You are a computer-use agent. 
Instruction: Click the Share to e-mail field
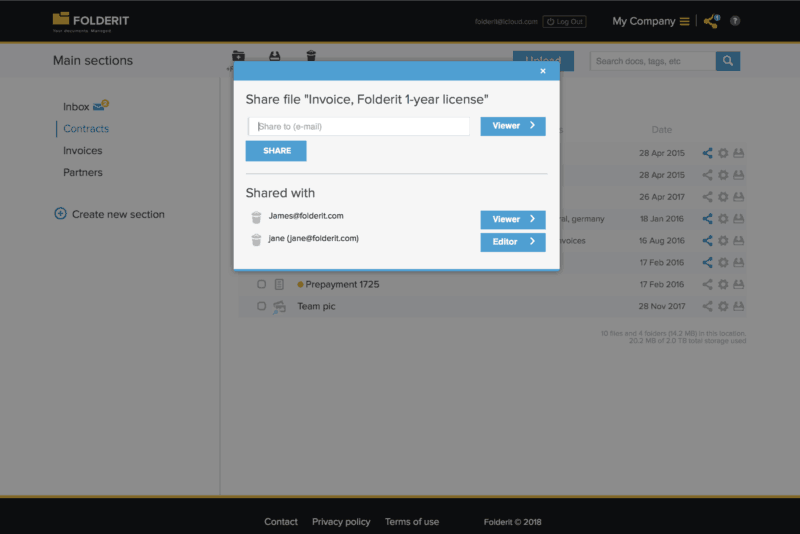coord(359,126)
